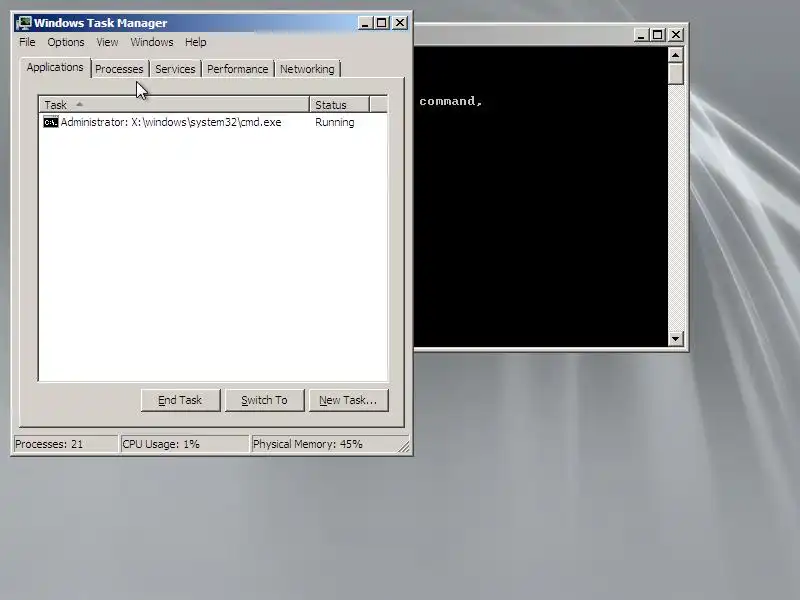Click the Running status of cmd.exe
This screenshot has width=800, height=600.
click(335, 122)
